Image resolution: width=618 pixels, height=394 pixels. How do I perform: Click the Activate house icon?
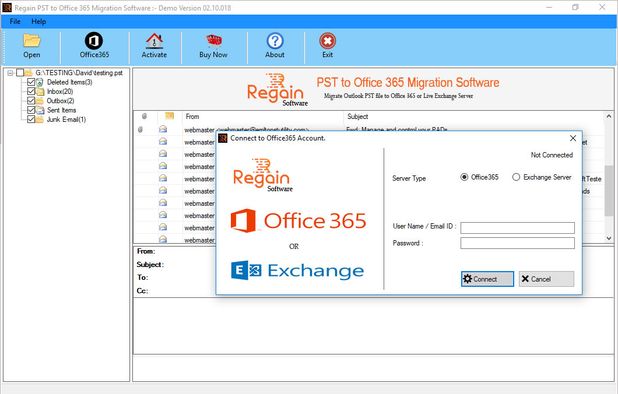154,41
